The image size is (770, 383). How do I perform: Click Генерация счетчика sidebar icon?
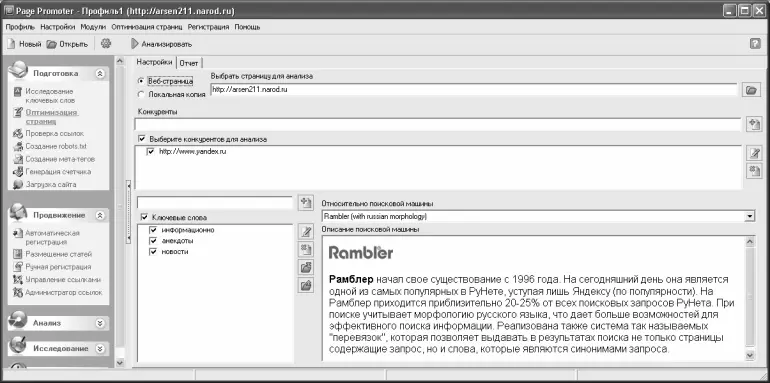click(x=18, y=172)
